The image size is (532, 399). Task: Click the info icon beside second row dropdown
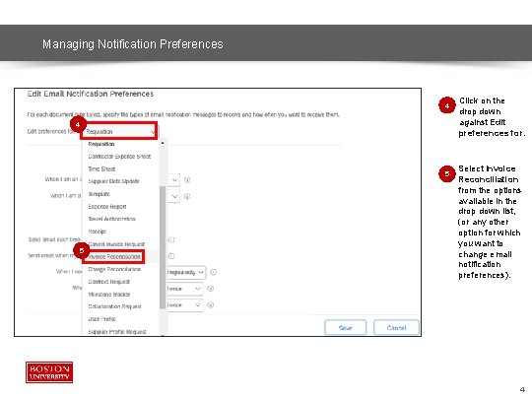click(187, 196)
